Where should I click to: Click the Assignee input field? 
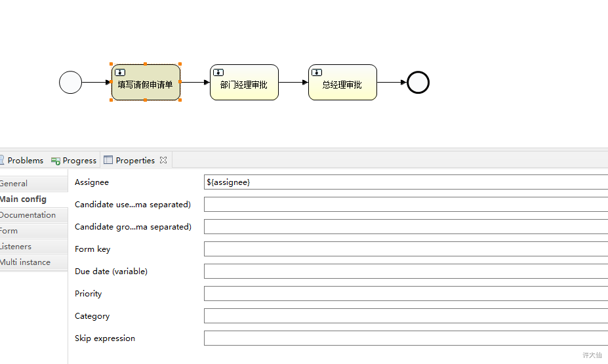[406, 182]
